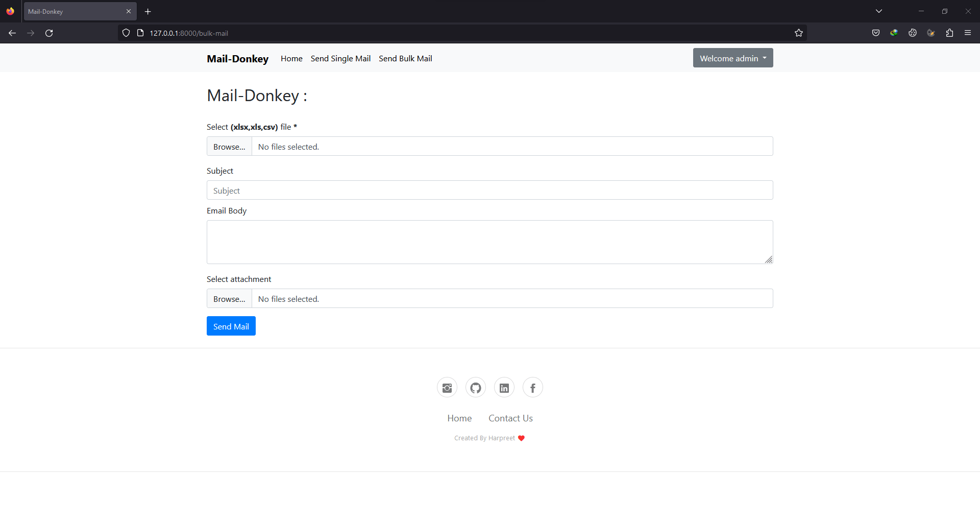The image size is (980, 522).
Task: Go to Send Single Mail
Action: tap(340, 58)
